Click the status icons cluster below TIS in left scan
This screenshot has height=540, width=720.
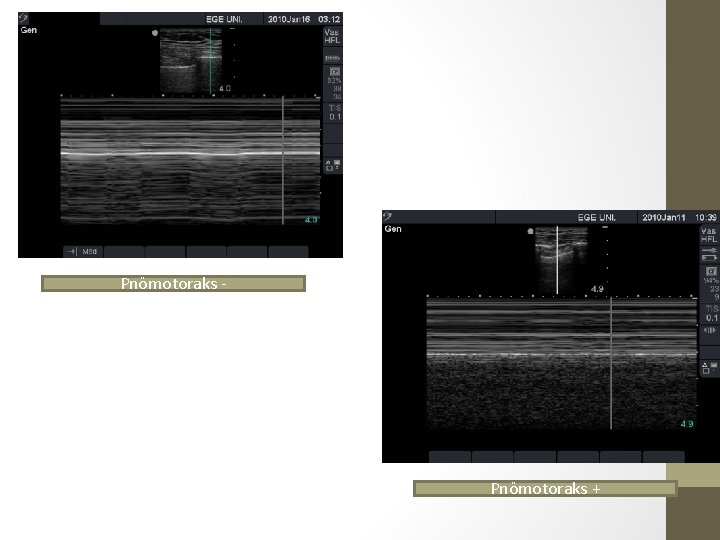[x=333, y=166]
